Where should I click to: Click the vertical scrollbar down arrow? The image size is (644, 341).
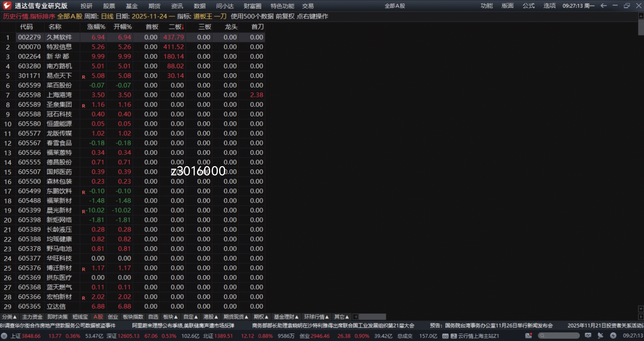[641, 309]
